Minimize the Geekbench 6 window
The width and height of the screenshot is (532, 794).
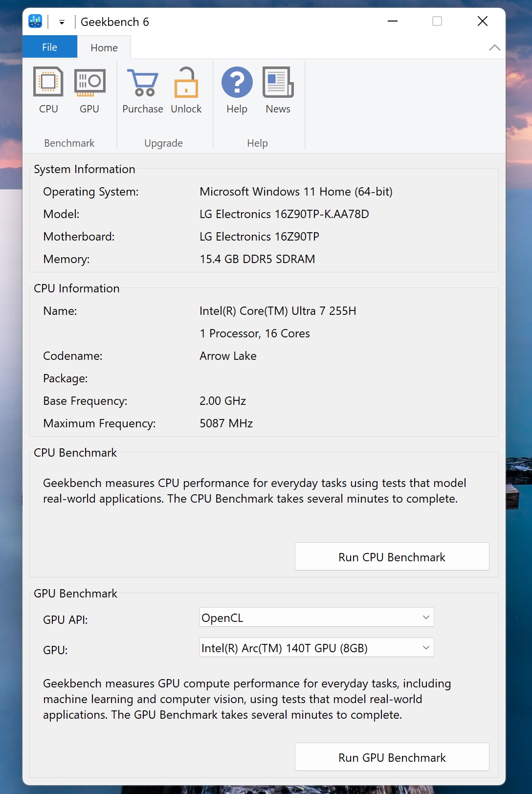pos(393,21)
